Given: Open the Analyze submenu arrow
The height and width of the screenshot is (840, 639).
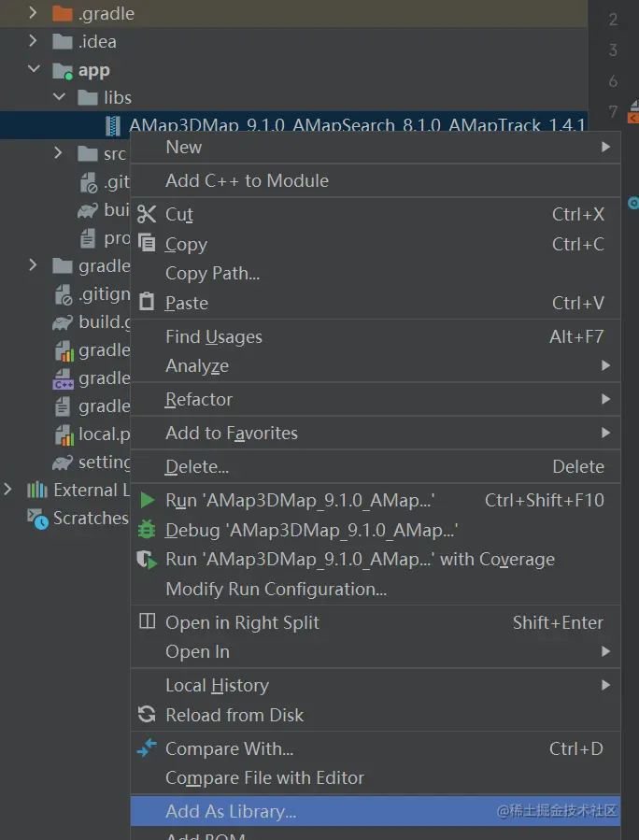Looking at the screenshot, I should pyautogui.click(x=605, y=365).
